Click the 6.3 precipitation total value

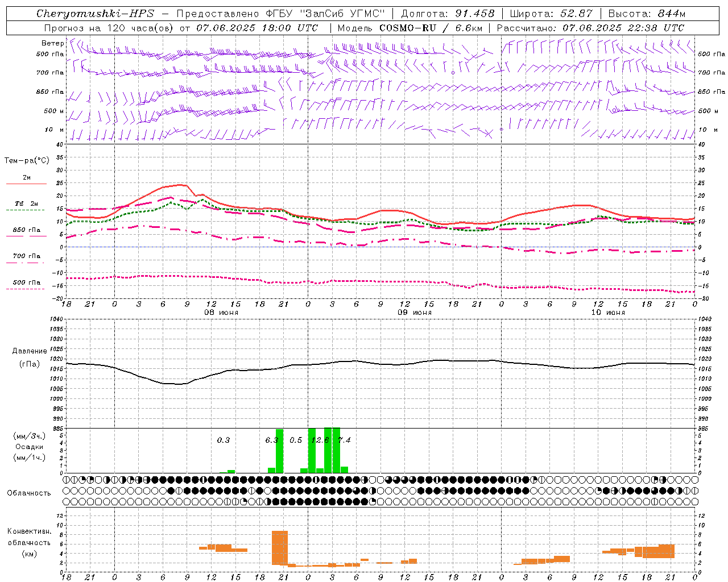pyautogui.click(x=271, y=440)
